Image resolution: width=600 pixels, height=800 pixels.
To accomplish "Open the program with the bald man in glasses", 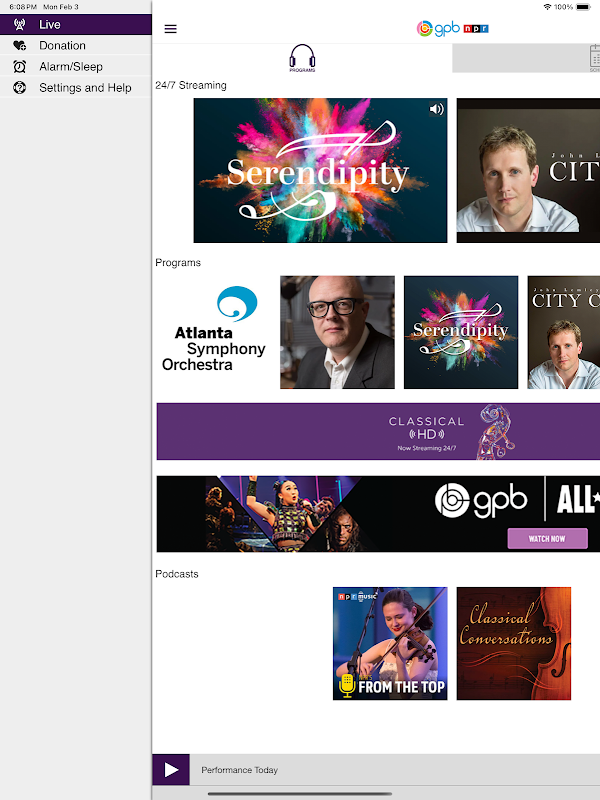I will (x=337, y=332).
